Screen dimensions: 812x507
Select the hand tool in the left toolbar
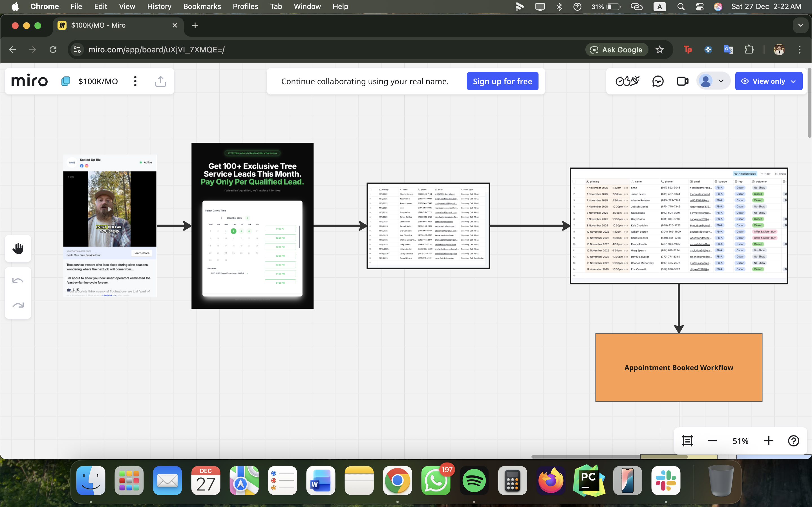[x=18, y=248]
